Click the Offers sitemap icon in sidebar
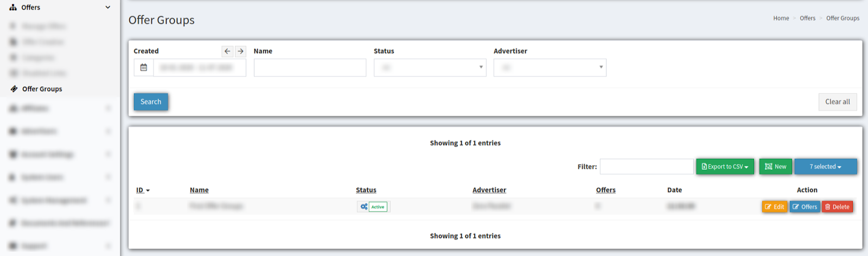The image size is (868, 256). (13, 8)
